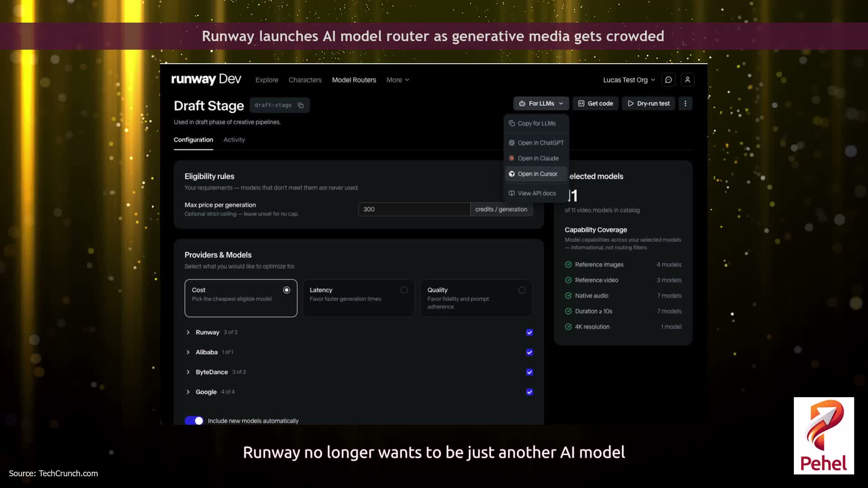Click the Native audio capability row
The width and height of the screenshot is (868, 488).
623,296
